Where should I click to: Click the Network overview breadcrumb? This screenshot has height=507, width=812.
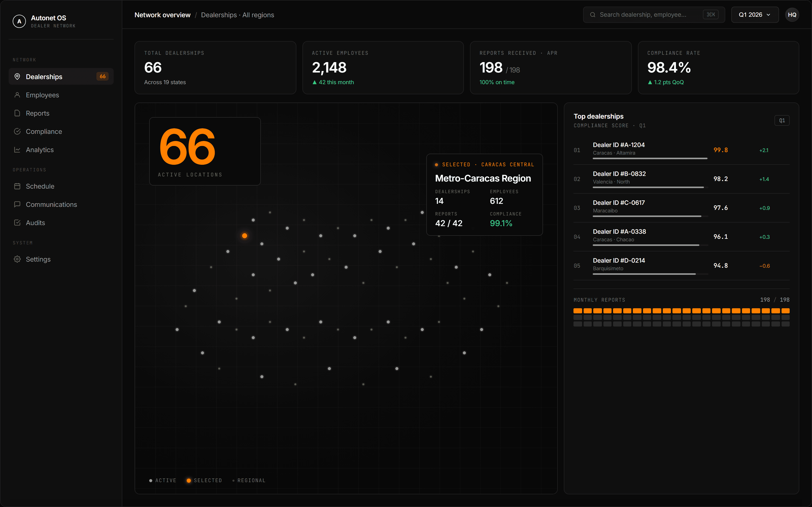(x=162, y=15)
